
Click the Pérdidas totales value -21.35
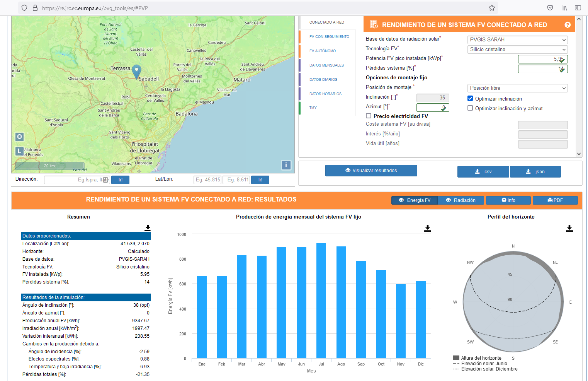click(x=143, y=374)
